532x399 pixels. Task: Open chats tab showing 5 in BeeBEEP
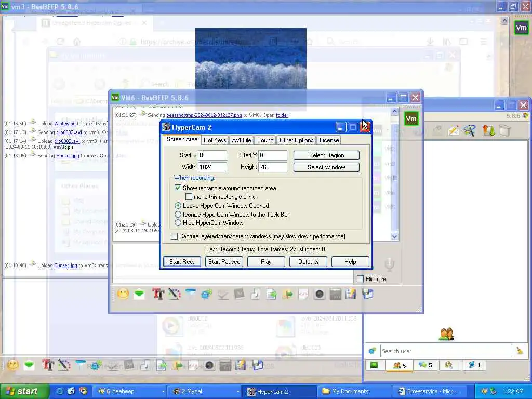pyautogui.click(x=425, y=365)
